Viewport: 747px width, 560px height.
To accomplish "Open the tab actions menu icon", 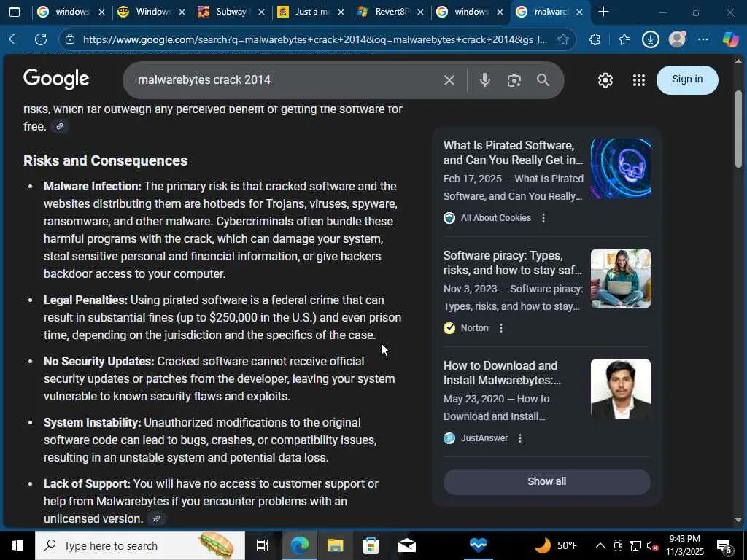I will pyautogui.click(x=15, y=12).
